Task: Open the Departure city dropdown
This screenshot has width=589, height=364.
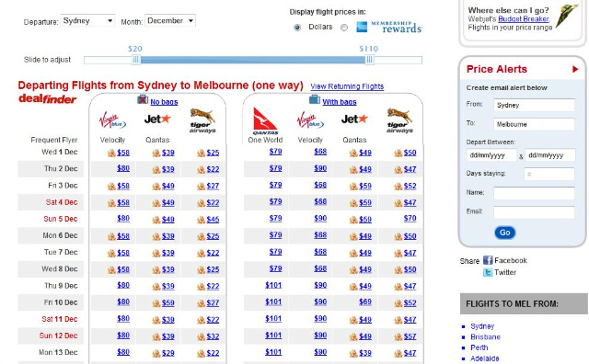Action: 87,20
